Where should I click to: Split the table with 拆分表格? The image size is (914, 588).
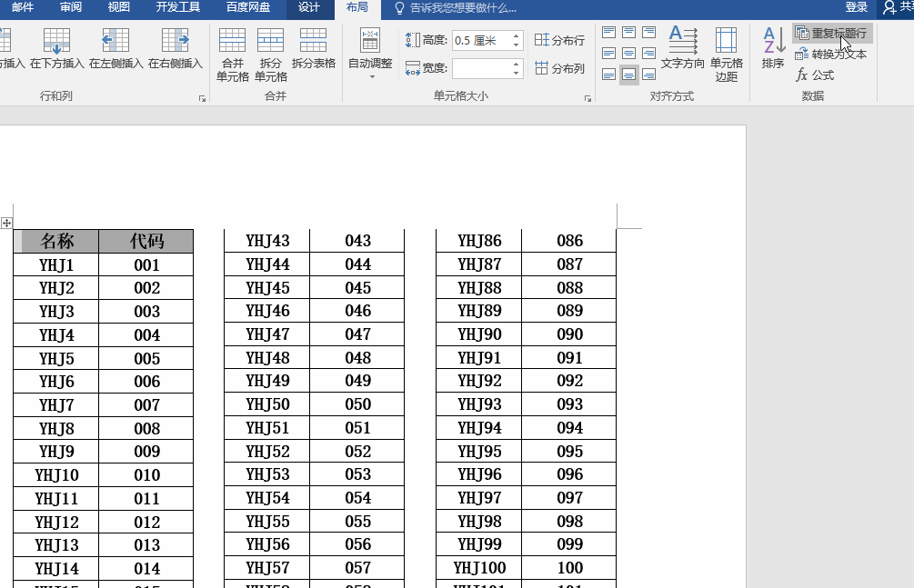[x=314, y=49]
